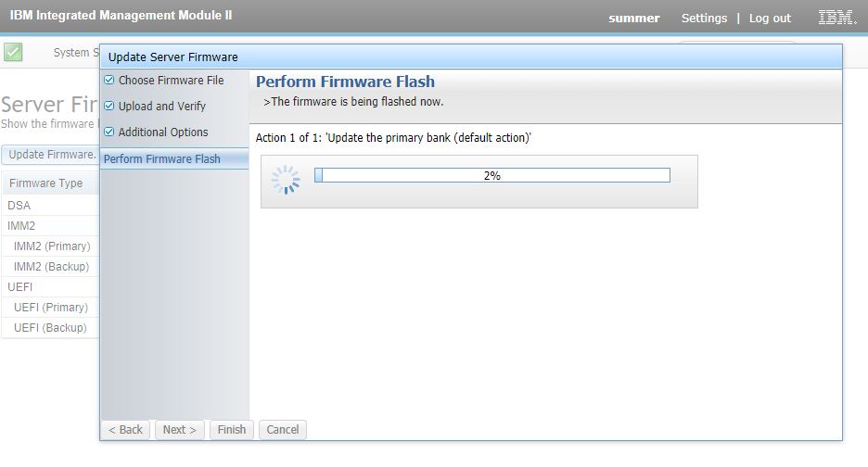Select the DSA firmware row
The image size is (868, 467).
click(50, 206)
